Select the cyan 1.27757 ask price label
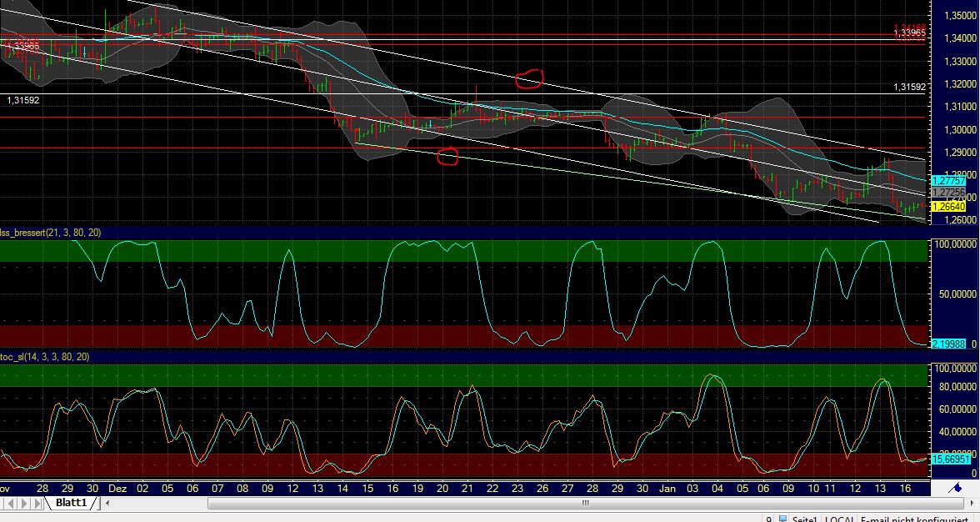Image resolution: width=980 pixels, height=522 pixels. pos(948,180)
